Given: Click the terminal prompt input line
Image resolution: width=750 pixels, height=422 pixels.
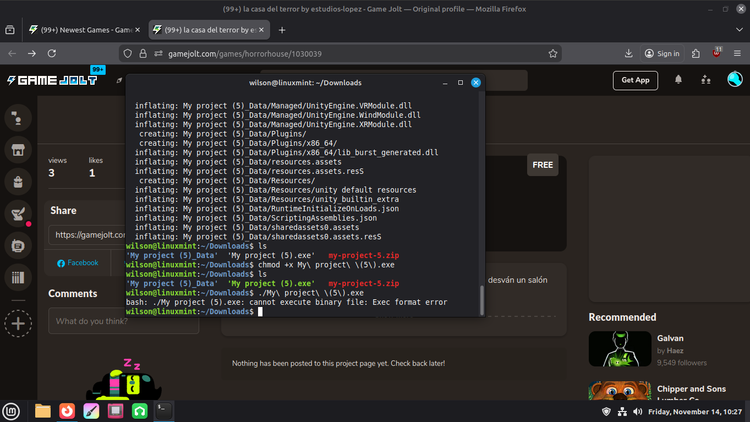Looking at the screenshot, I should click(x=305, y=311).
